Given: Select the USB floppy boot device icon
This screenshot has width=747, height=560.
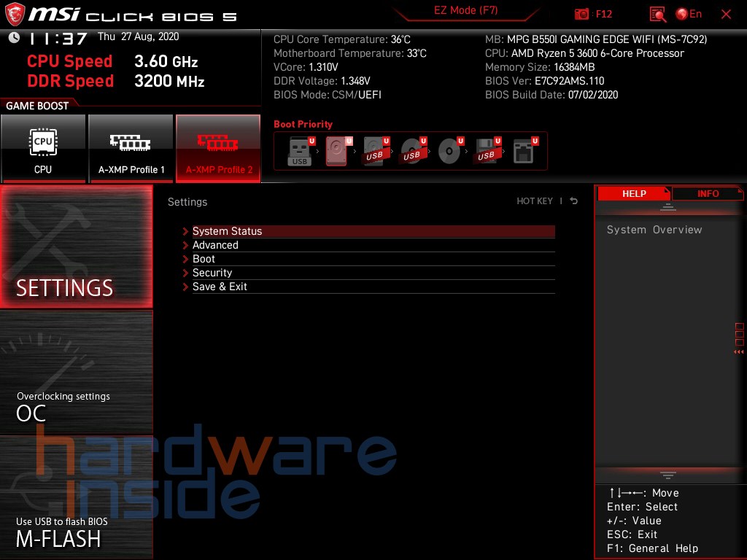Looking at the screenshot, I should (487, 152).
